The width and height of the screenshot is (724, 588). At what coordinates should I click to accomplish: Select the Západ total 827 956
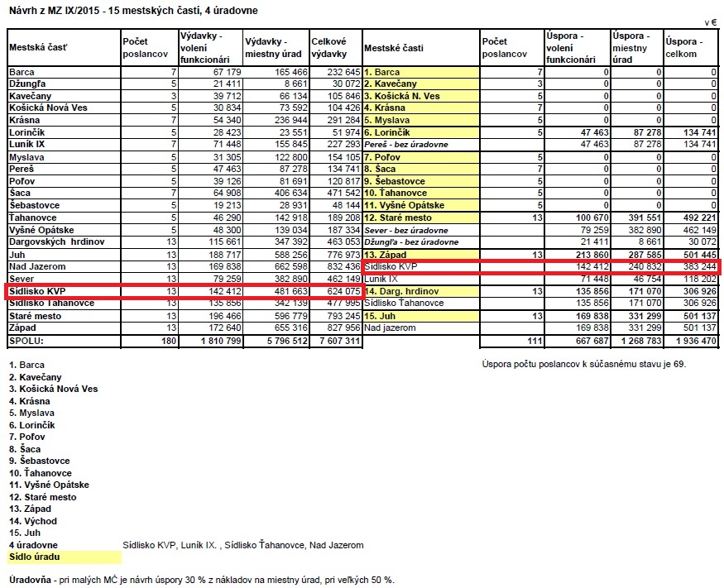(343, 327)
